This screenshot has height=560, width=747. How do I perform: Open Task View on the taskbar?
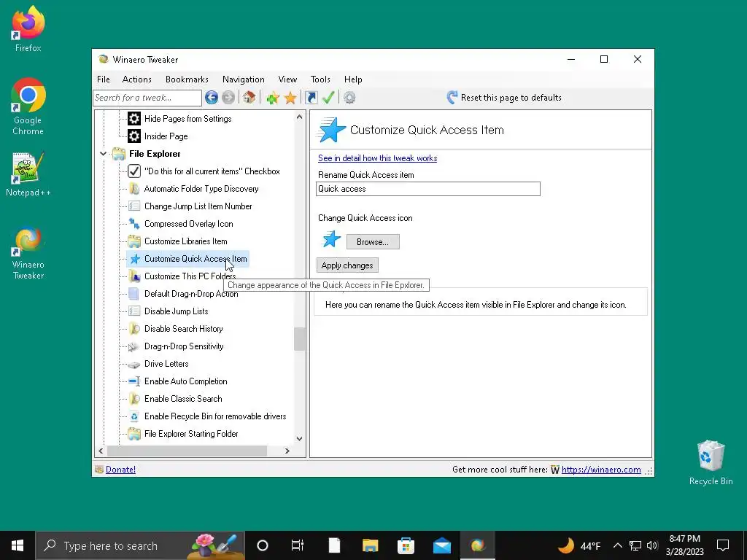pyautogui.click(x=298, y=545)
